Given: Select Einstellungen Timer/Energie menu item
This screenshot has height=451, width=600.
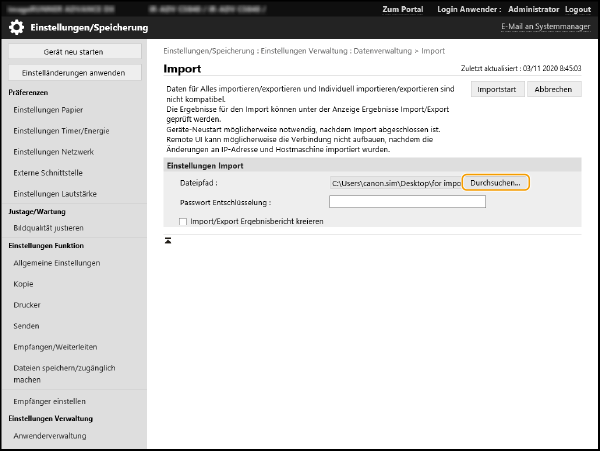Looking at the screenshot, I should pos(59,130).
